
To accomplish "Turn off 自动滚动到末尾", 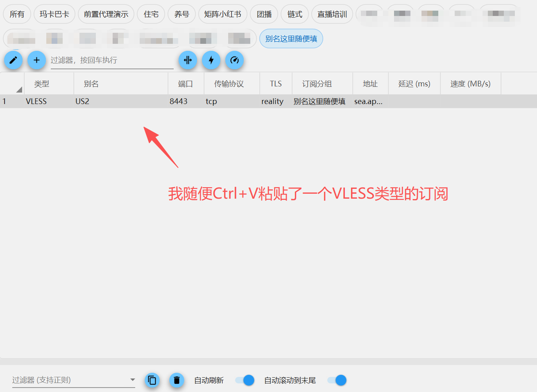I will point(336,380).
